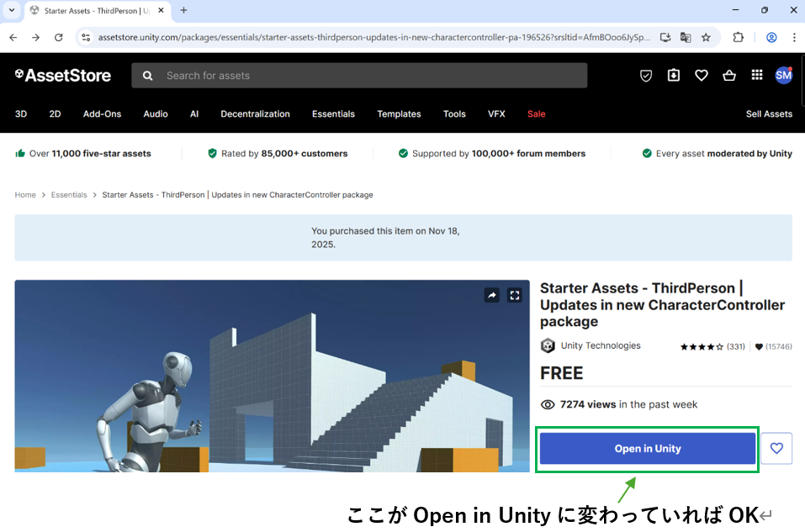Click the asset preview image
The height and width of the screenshot is (532, 805).
272,376
